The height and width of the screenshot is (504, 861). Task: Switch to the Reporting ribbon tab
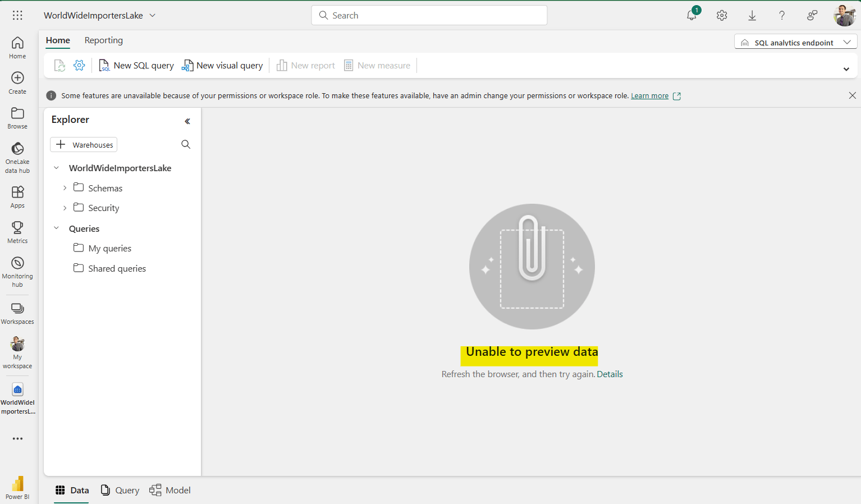click(x=104, y=40)
